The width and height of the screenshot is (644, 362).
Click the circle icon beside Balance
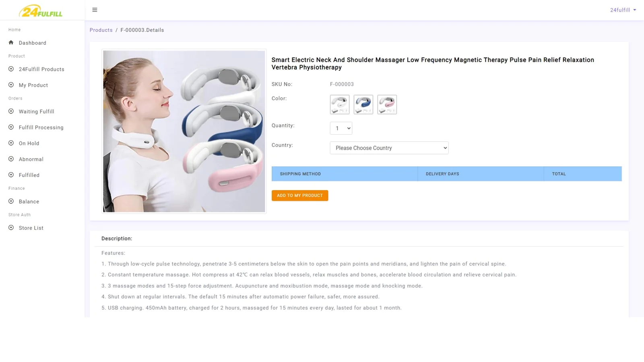click(x=11, y=201)
